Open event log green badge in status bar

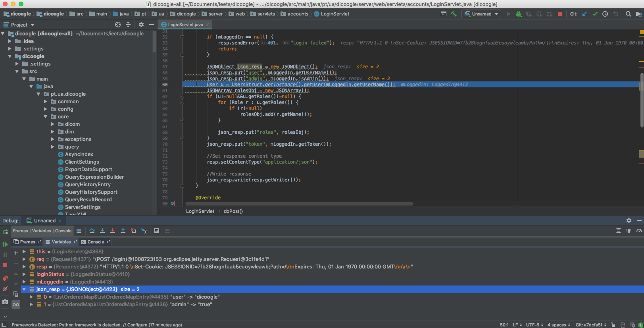(x=640, y=325)
